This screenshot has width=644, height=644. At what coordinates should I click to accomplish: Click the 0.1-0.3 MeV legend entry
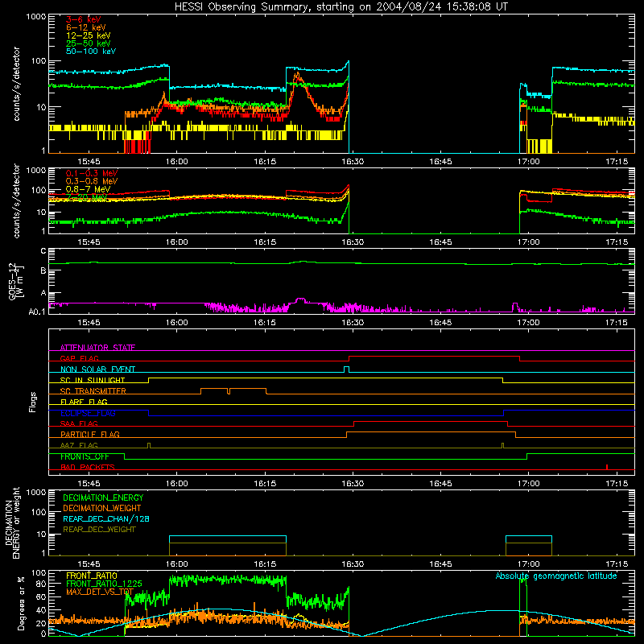coord(92,173)
